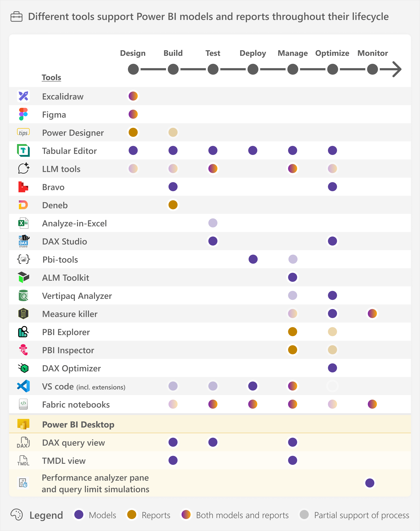Click the PBI Inspector icon

click(23, 350)
